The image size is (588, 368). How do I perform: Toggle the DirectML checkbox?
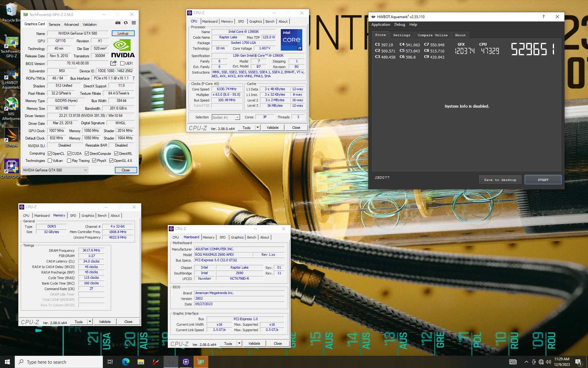pyautogui.click(x=116, y=153)
